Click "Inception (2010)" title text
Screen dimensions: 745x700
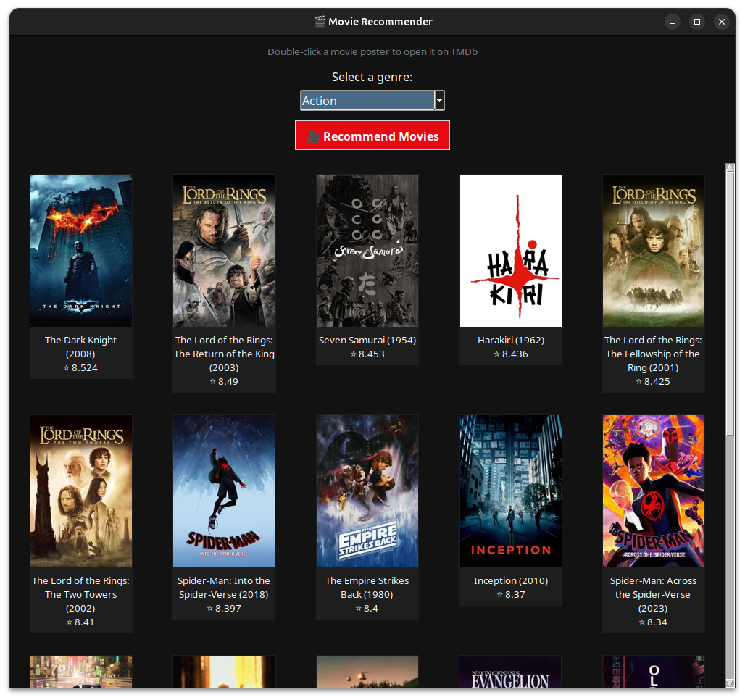511,580
